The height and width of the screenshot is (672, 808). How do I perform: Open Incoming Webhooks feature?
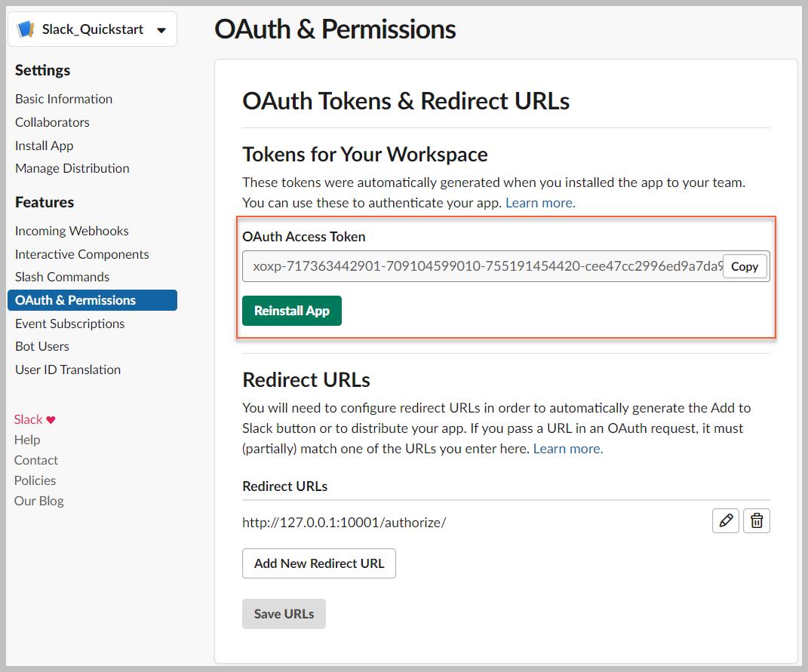tap(72, 231)
